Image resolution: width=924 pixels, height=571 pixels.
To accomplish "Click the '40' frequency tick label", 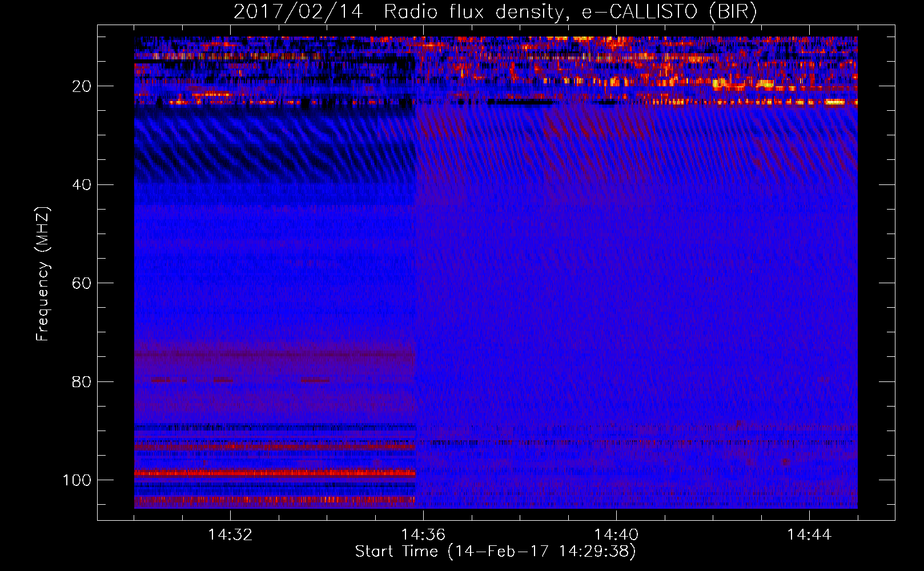I will pyautogui.click(x=82, y=185).
